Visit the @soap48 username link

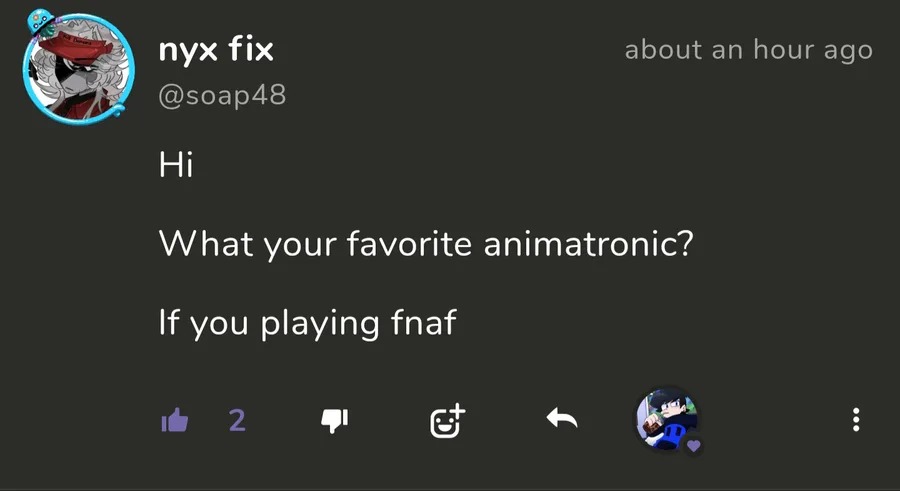coord(222,96)
